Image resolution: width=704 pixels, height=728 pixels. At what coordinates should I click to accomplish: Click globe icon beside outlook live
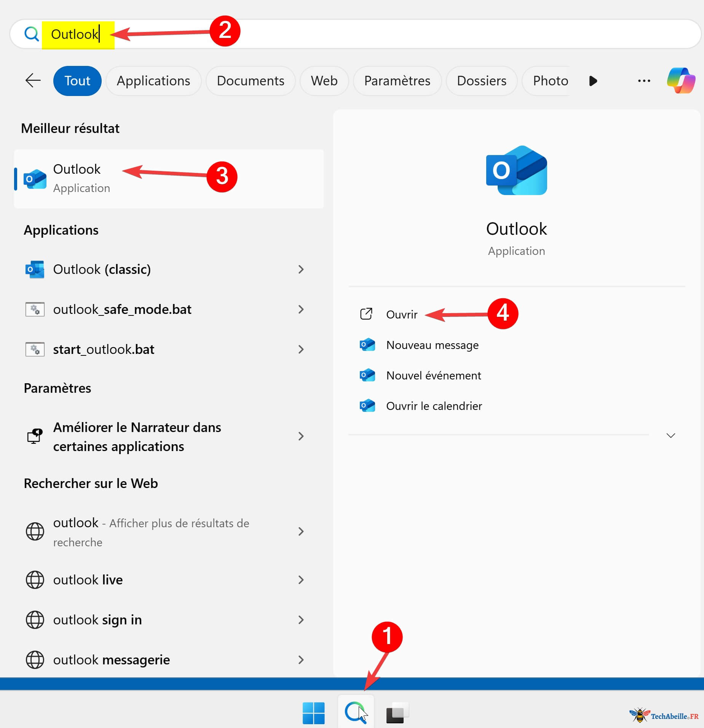tap(35, 580)
